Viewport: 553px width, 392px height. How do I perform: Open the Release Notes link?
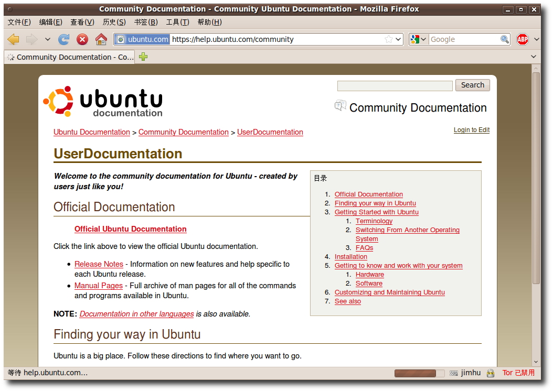coord(99,264)
